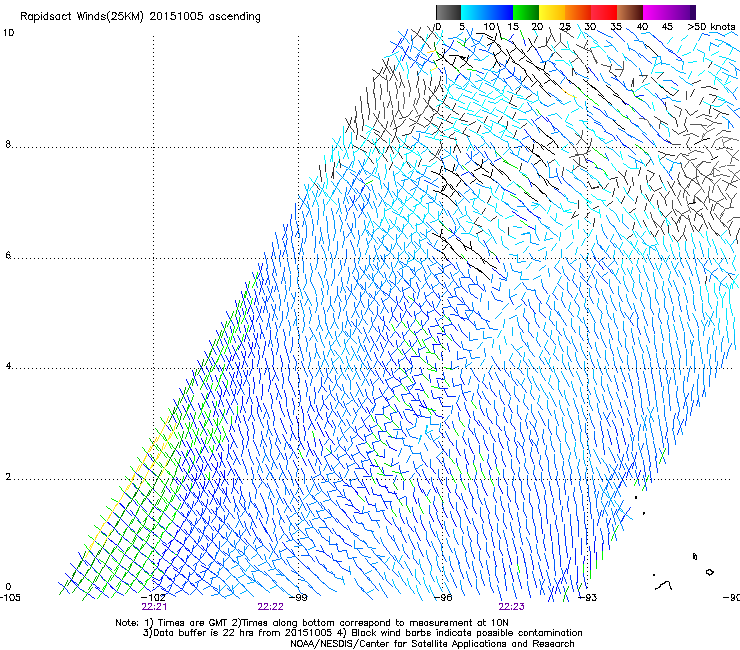Click the longitude label '-93'
The width and height of the screenshot is (740, 650).
coord(587,598)
